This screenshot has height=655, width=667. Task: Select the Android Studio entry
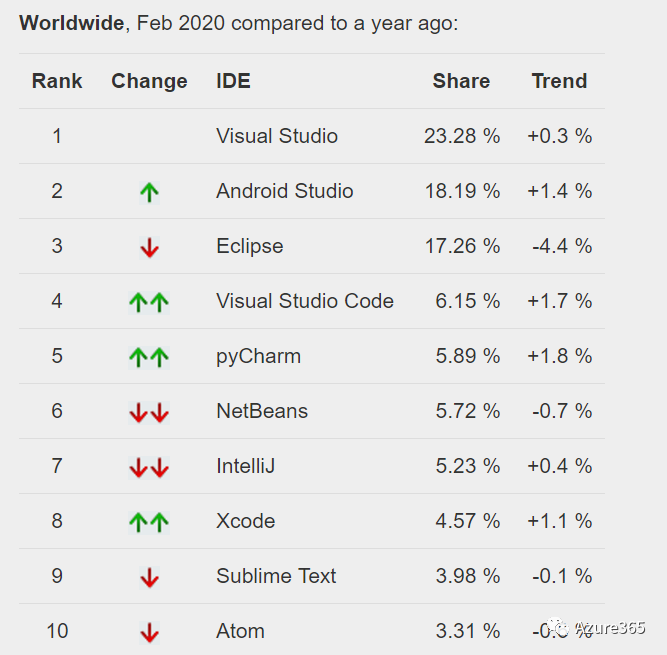coord(284,191)
